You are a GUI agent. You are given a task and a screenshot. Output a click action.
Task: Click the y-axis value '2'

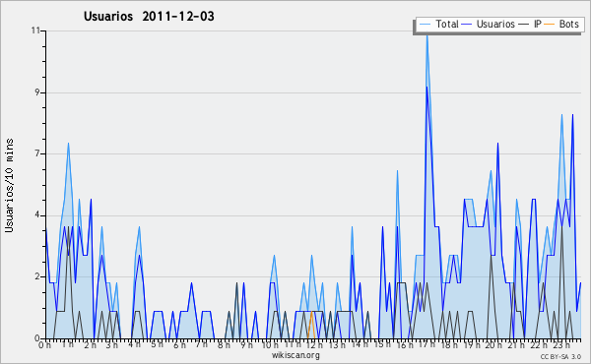click(37, 276)
